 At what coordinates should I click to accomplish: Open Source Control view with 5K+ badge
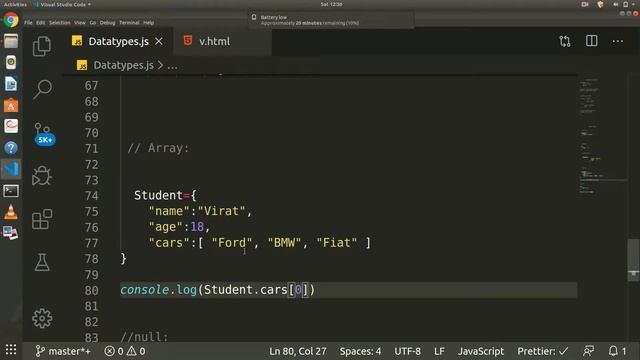tap(43, 133)
